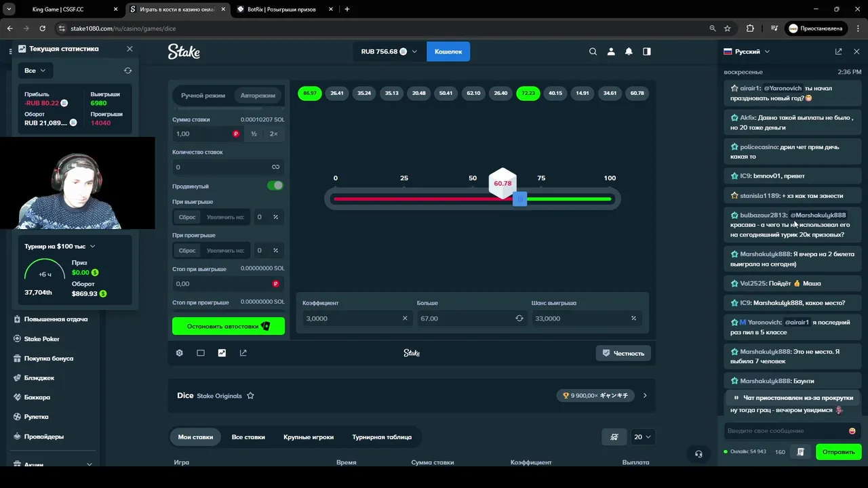The width and height of the screenshot is (868, 488).
Task: Switch to the Все ставки tab
Action: click(248, 437)
